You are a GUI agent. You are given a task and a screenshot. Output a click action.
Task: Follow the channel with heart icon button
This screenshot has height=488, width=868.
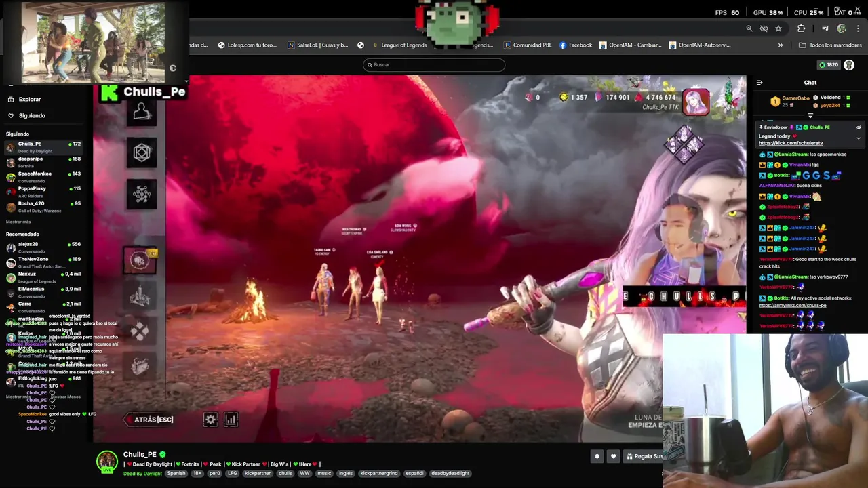coord(613,456)
